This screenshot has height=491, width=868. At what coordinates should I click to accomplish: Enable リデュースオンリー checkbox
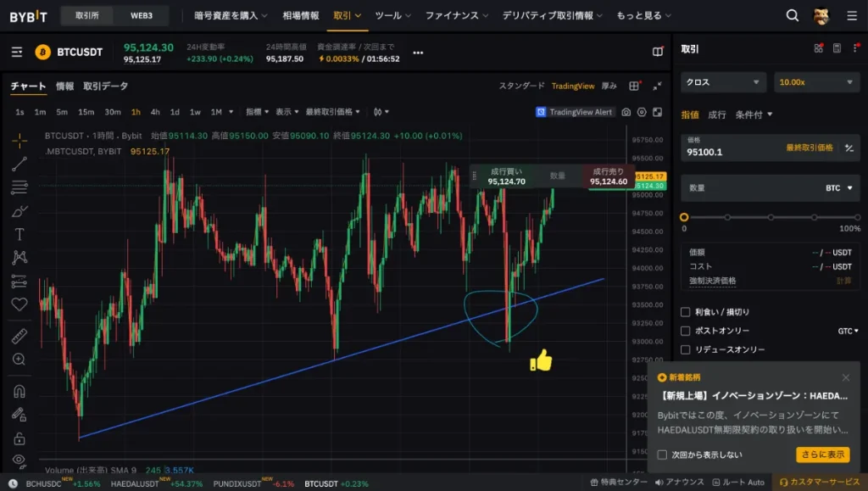685,350
